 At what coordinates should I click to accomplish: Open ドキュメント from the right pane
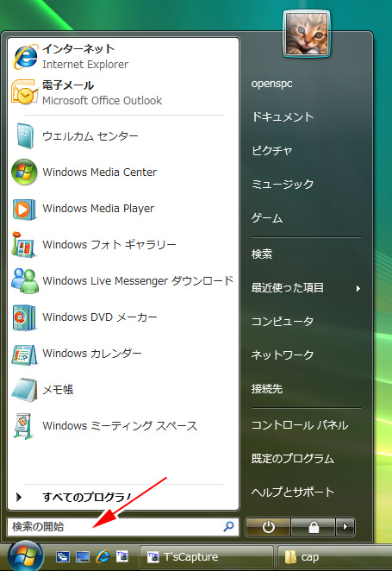point(283,117)
